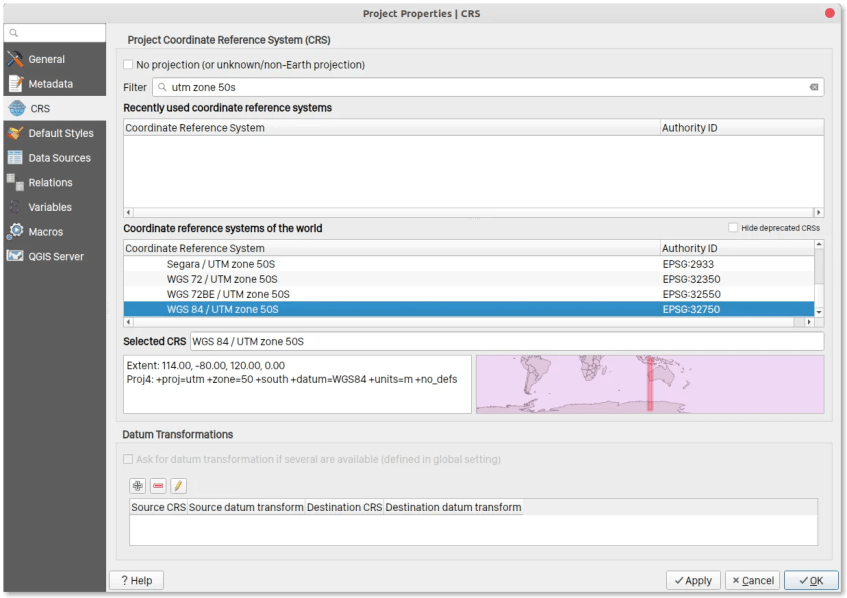Viewport: 847px width, 598px height.
Task: Click the Source CRS column header
Action: pyautogui.click(x=158, y=507)
